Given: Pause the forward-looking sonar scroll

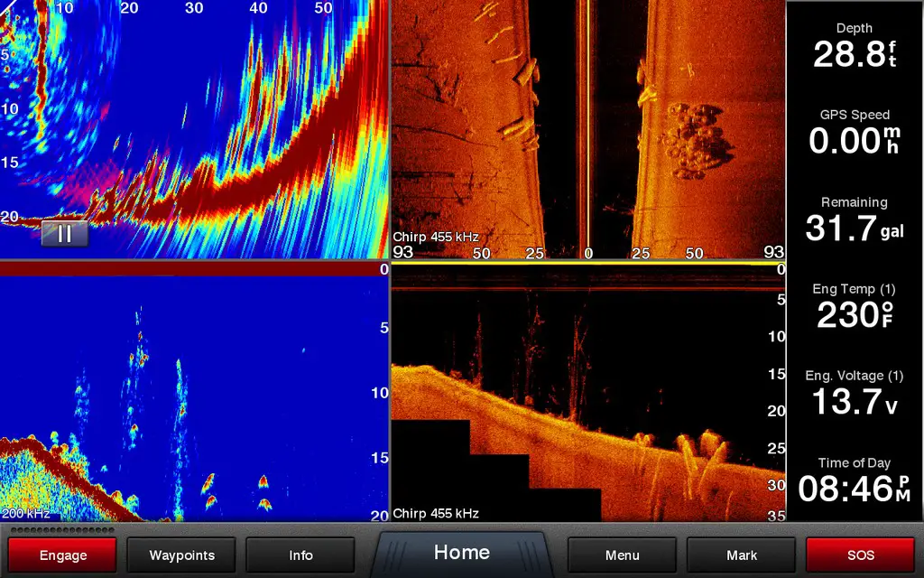Looking at the screenshot, I should (x=64, y=234).
